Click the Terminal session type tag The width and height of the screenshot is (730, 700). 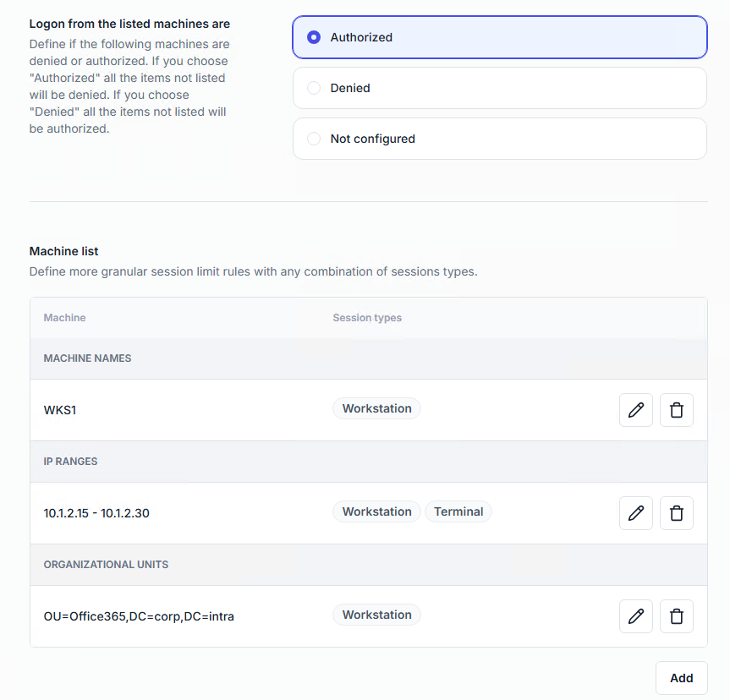(458, 511)
